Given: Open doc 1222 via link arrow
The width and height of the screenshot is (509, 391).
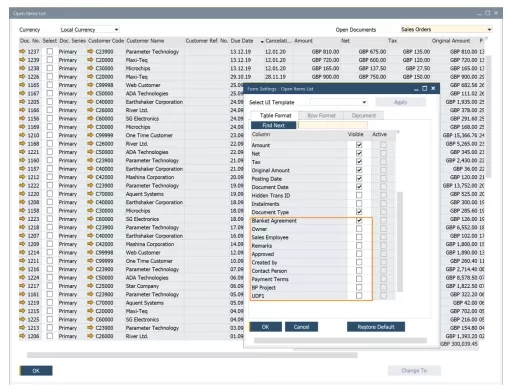Looking at the screenshot, I should tap(22, 185).
